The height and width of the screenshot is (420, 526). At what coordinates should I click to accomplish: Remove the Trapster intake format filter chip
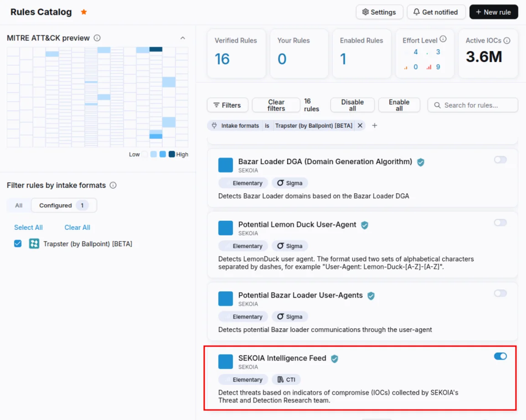(x=360, y=125)
